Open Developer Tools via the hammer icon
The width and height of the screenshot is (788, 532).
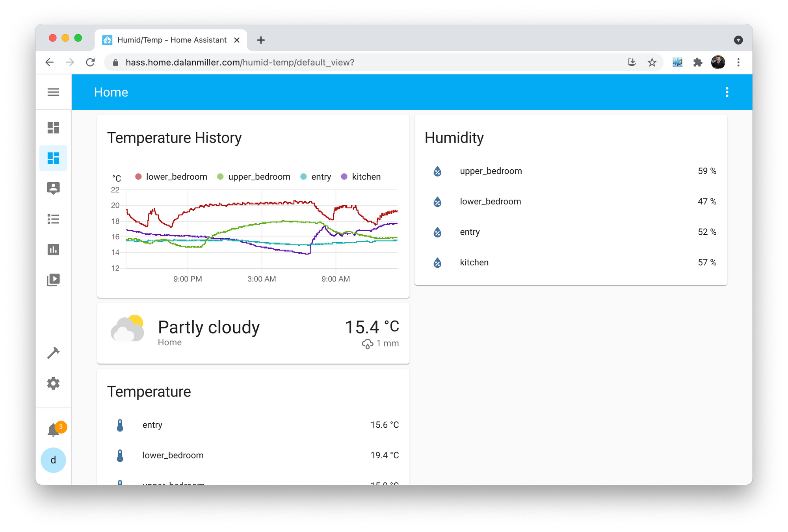[53, 352]
